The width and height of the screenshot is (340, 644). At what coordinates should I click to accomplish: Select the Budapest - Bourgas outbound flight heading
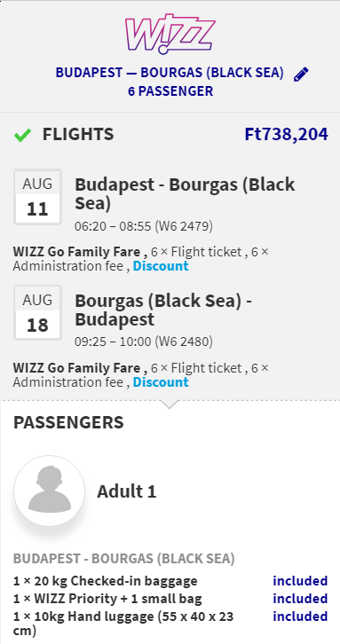[x=185, y=194]
